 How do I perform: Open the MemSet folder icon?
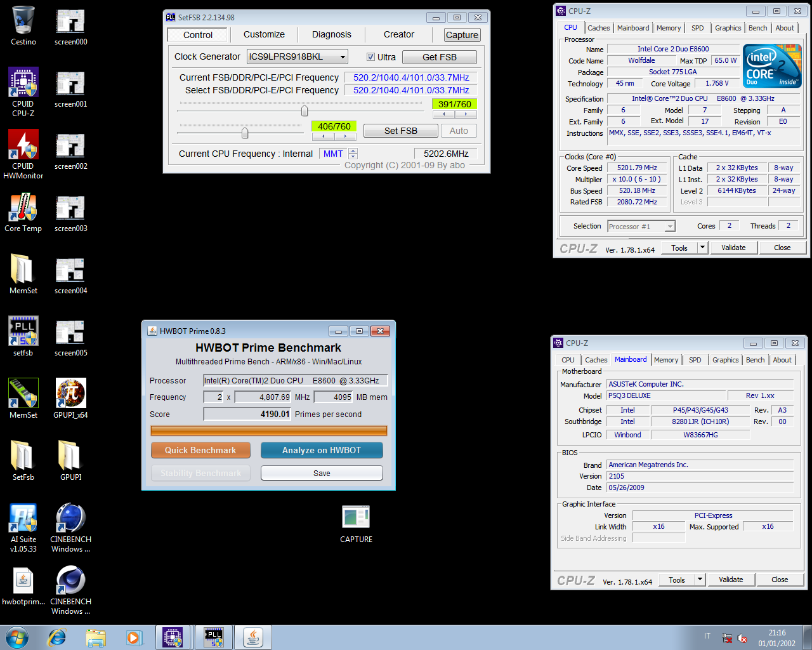click(x=23, y=274)
